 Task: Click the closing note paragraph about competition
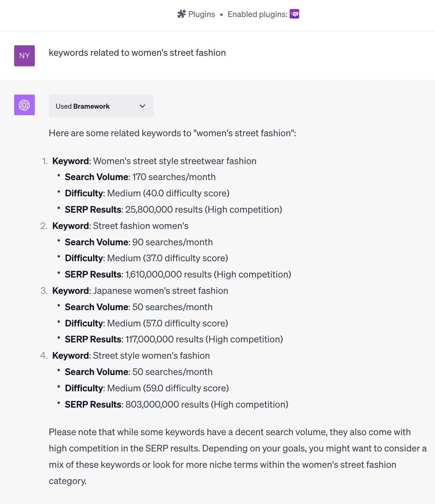coord(237,457)
